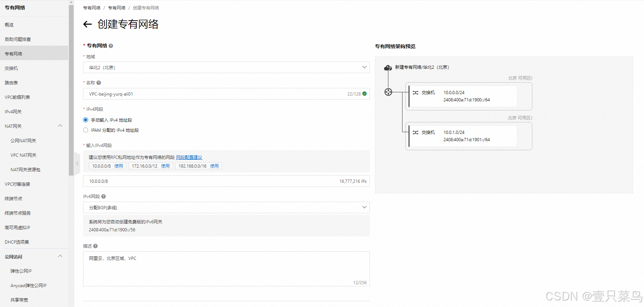Open the 地域 region dropdown
Viewport: 644px width, 307px height.
click(x=226, y=67)
